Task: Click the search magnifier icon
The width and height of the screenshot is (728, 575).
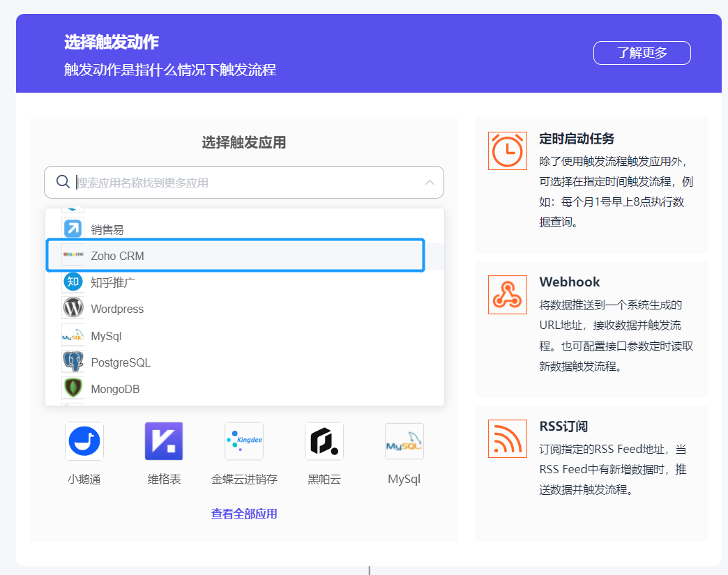Action: [x=63, y=181]
